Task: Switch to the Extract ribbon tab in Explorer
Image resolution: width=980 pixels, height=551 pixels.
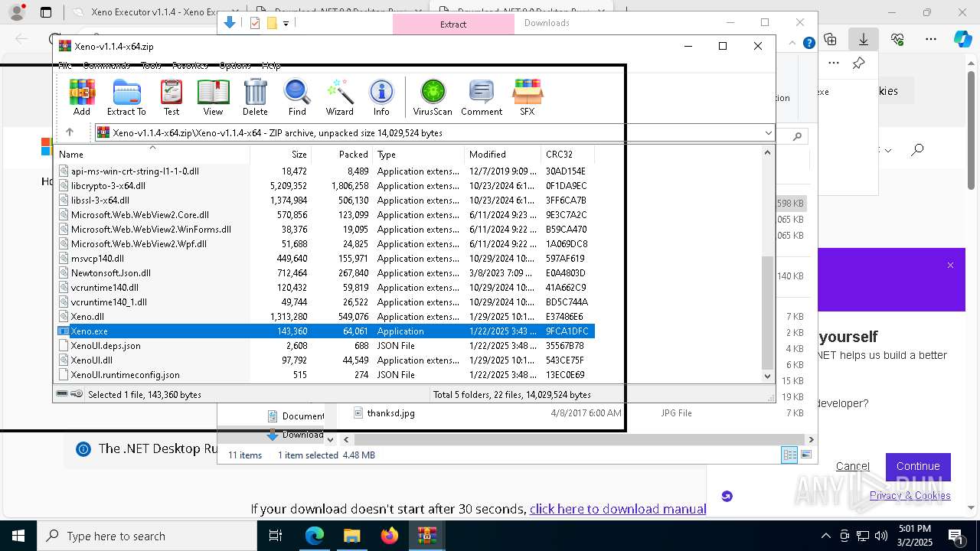Action: [453, 24]
